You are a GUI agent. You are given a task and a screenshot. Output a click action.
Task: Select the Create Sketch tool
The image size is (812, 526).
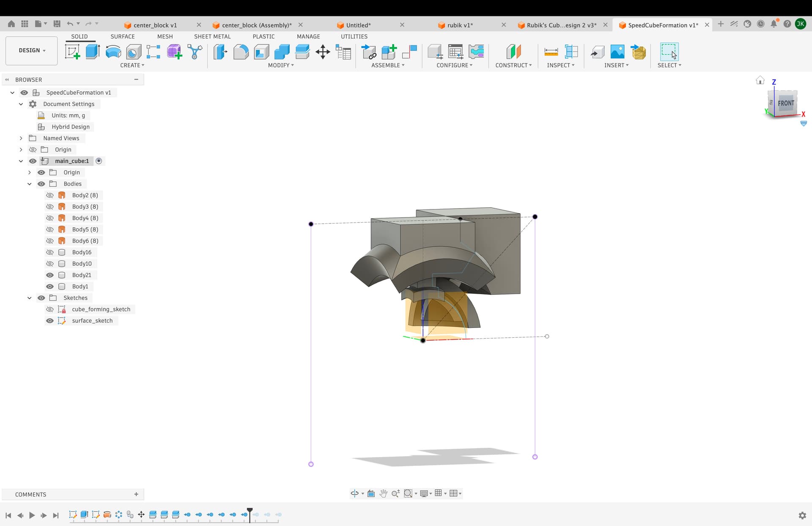[x=72, y=52]
